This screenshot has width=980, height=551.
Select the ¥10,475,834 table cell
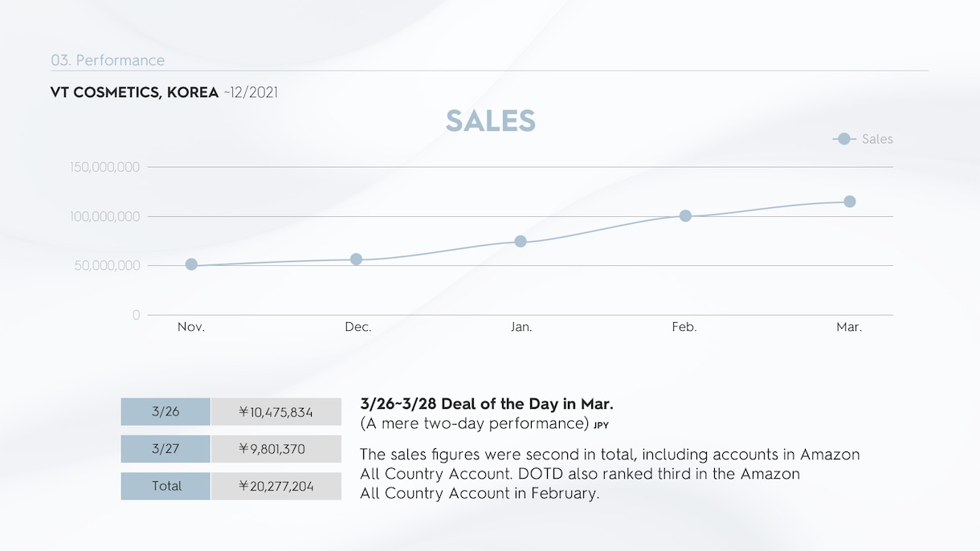[276, 411]
